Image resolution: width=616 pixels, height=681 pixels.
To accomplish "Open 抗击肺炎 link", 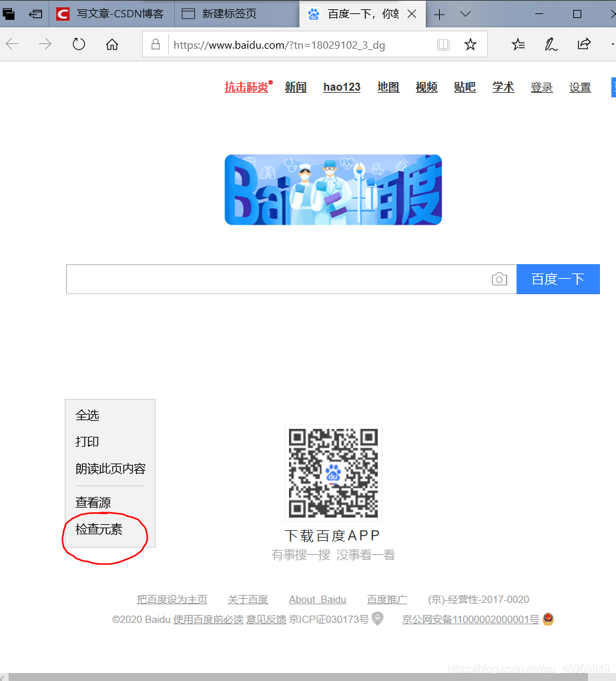I will point(246,87).
